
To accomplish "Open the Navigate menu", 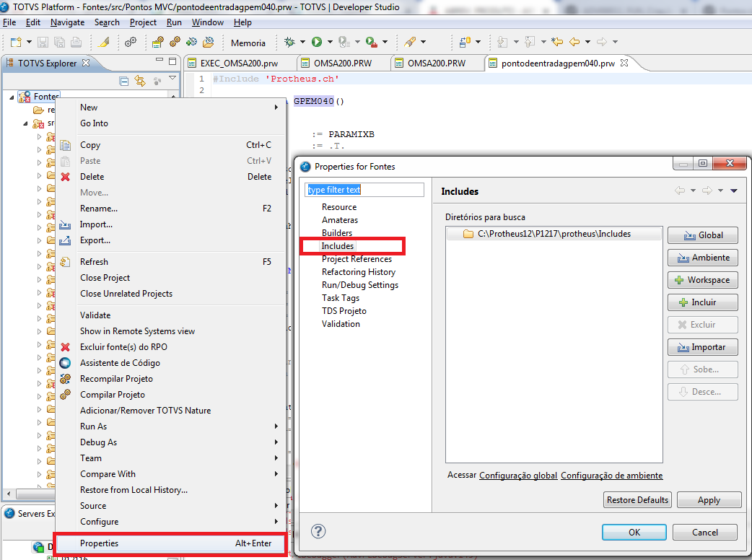I will [67, 22].
